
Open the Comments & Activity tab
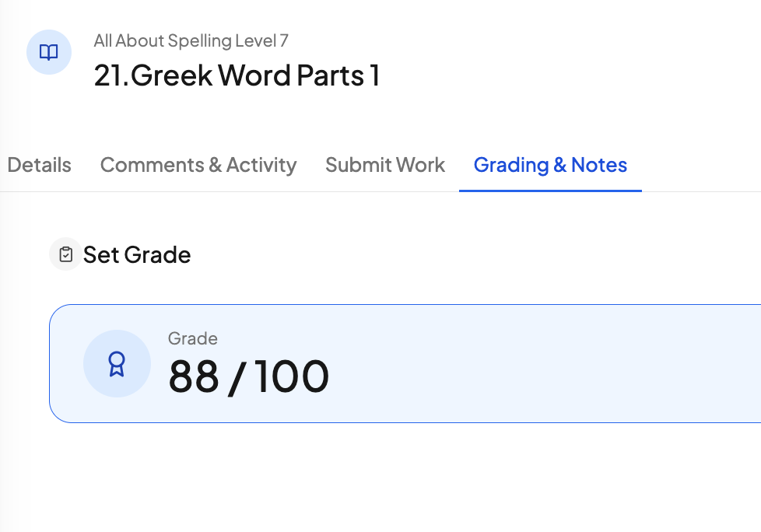point(198,165)
